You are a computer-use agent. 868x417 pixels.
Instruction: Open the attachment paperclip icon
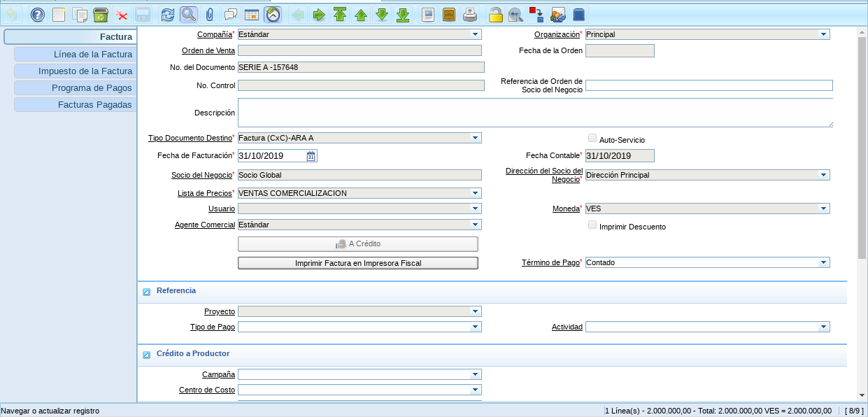(209, 15)
